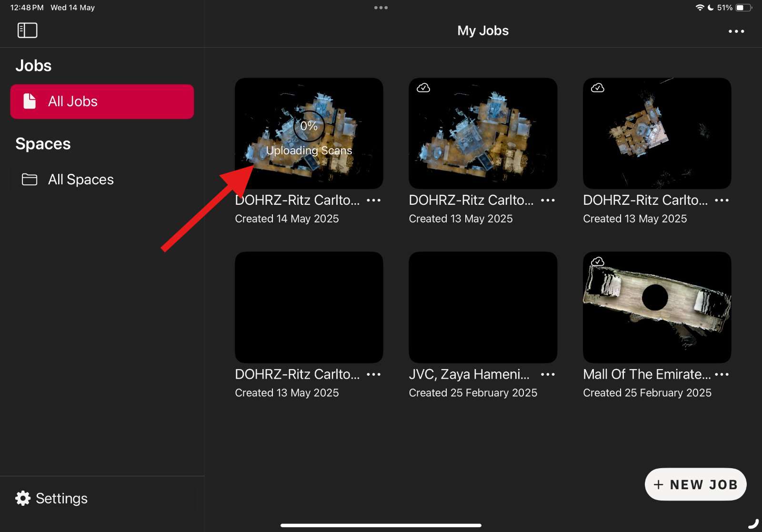Open the My Jobs more options menu
The height and width of the screenshot is (532, 762).
click(736, 31)
